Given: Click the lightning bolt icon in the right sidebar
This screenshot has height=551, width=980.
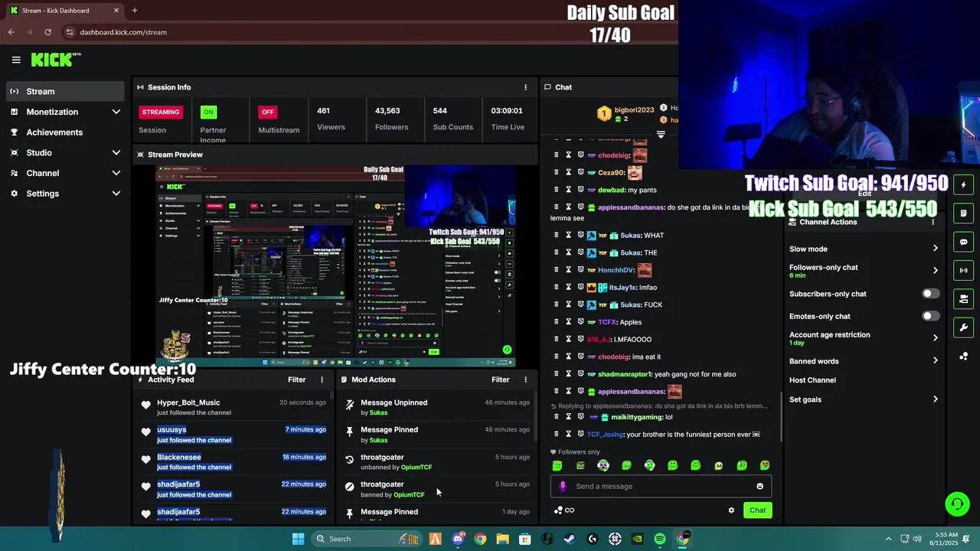Looking at the screenshot, I should [x=963, y=185].
